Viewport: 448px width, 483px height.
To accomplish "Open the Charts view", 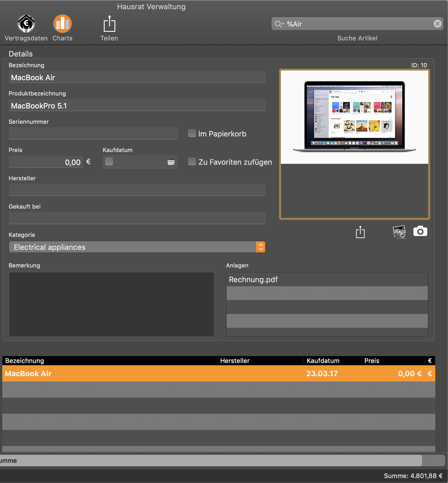I will coord(62,24).
